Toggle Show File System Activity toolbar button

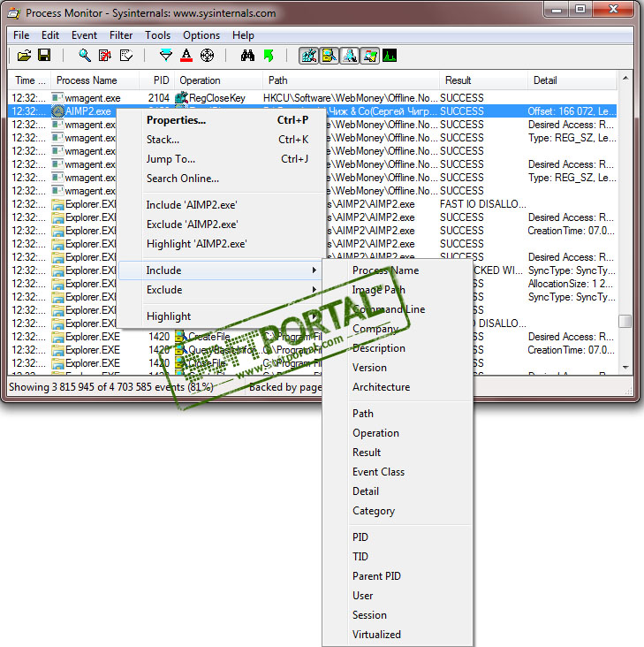[329, 56]
